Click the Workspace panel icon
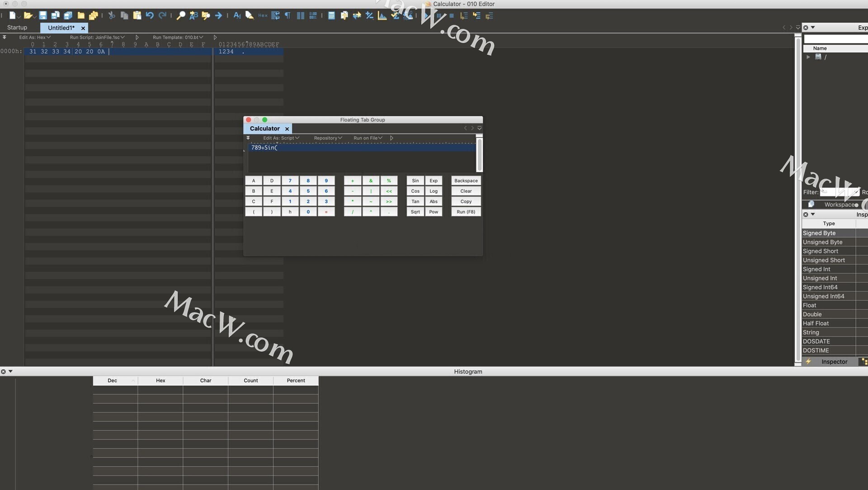Screen dimensions: 868x490 811,205
